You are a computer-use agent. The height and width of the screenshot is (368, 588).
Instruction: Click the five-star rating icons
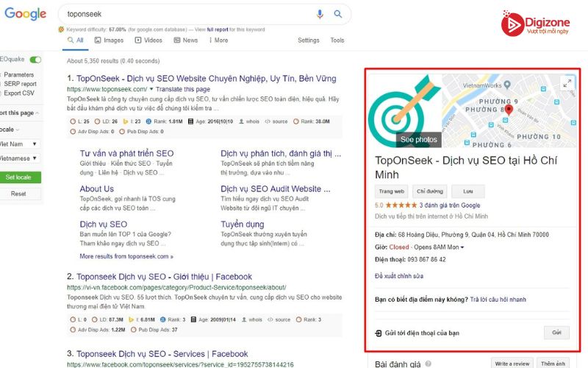click(401, 205)
